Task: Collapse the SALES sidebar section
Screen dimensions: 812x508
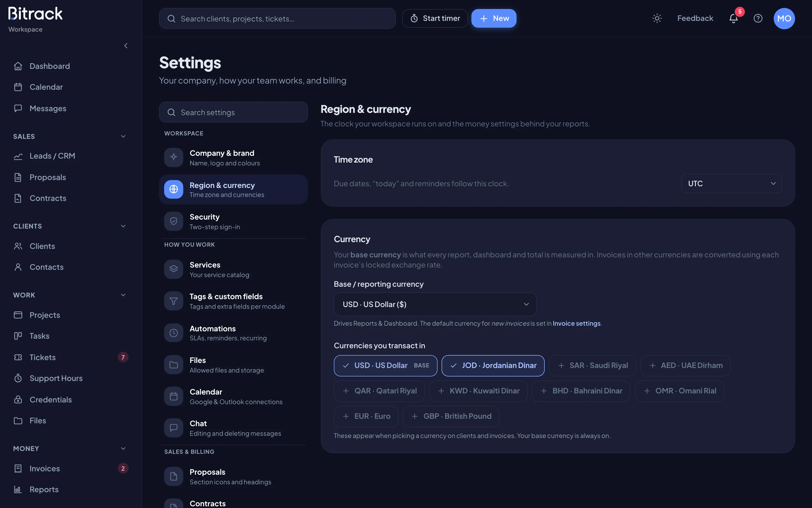Action: tap(123, 136)
